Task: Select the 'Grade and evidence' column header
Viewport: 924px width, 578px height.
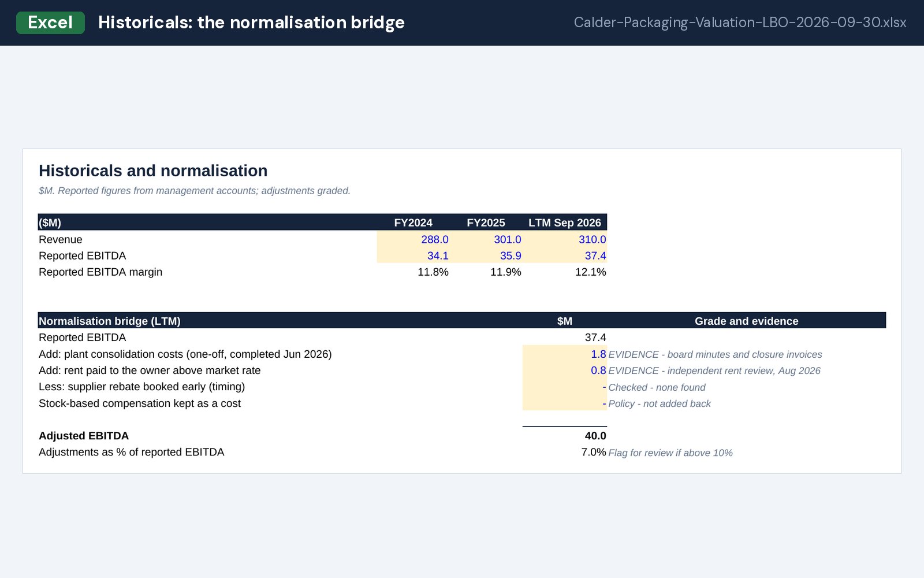Action: click(x=747, y=321)
